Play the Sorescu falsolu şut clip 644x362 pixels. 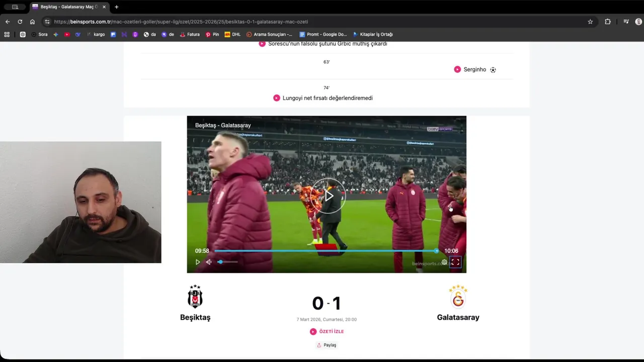262,44
